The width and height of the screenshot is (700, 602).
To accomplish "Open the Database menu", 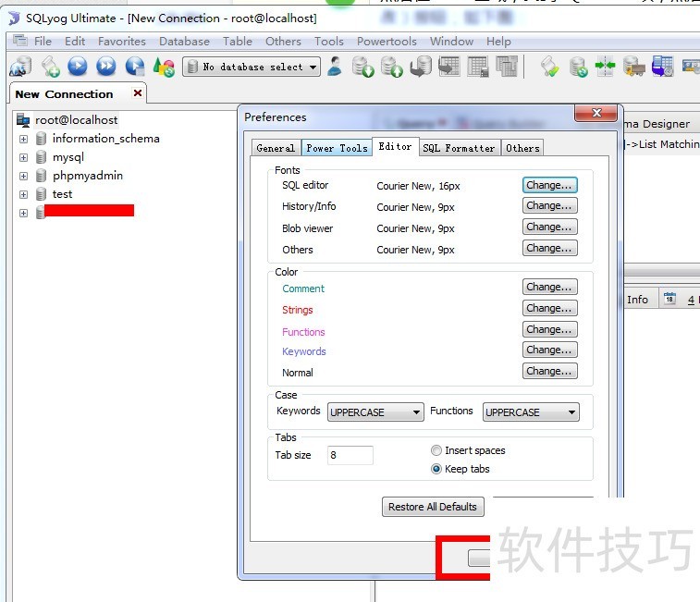I will 184,41.
